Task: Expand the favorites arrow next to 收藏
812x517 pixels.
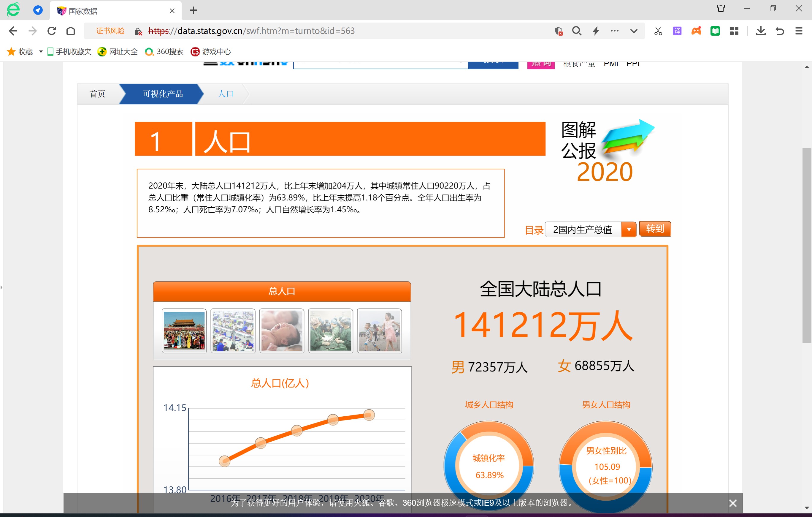Action: 41,52
